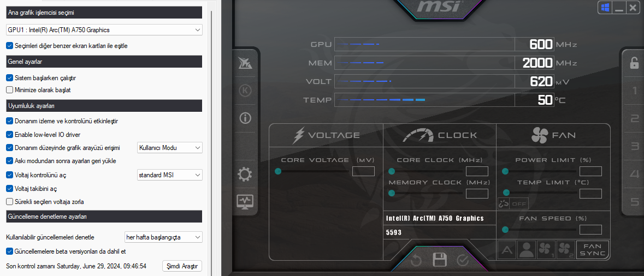The image size is (644, 276).
Task: Open the GPU1 Intel Arc A750 dropdown
Action: click(x=104, y=29)
